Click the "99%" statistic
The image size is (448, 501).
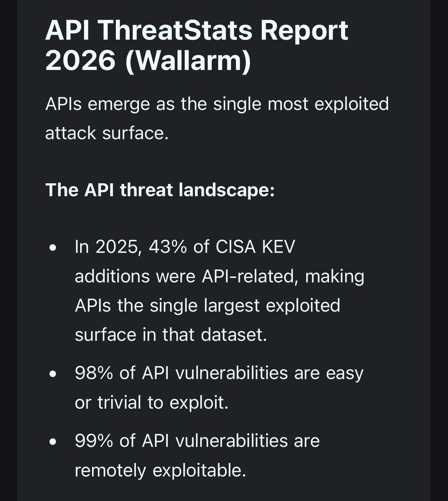point(94,441)
